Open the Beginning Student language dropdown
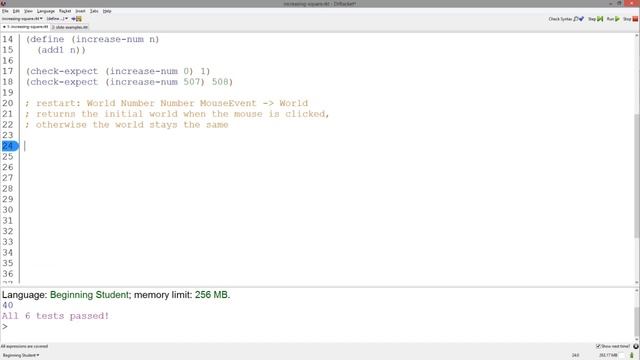640x360 pixels. click(x=21, y=355)
